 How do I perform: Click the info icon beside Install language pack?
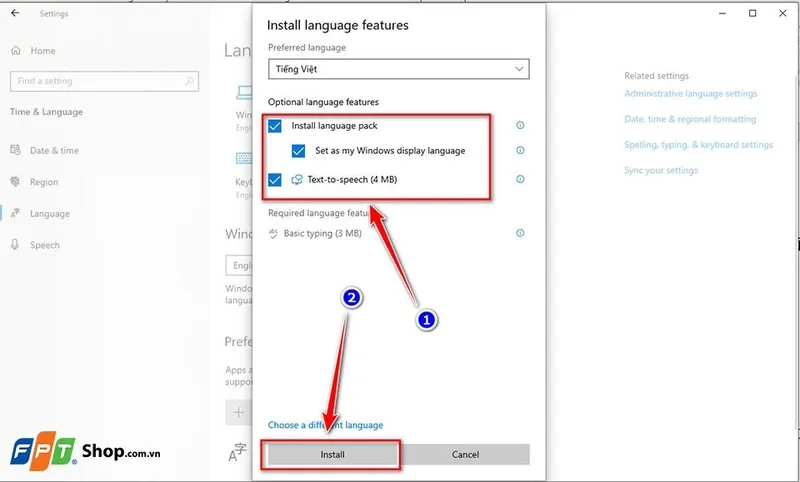pyautogui.click(x=520, y=126)
